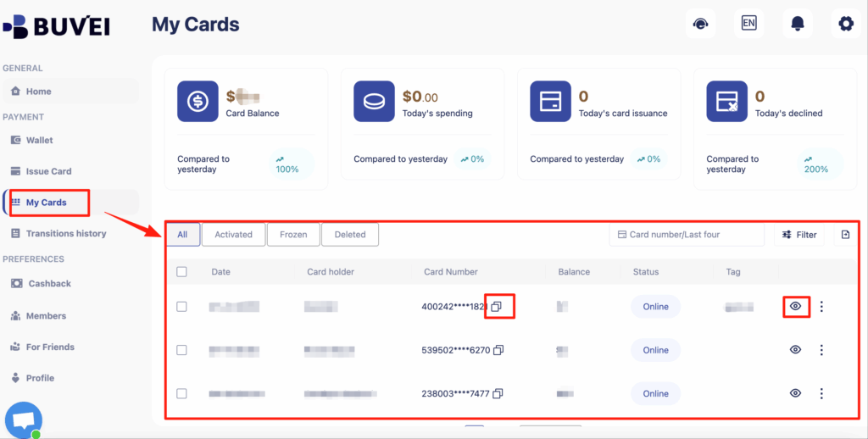The image size is (868, 439).
Task: Open settings gear icon
Action: (845, 24)
